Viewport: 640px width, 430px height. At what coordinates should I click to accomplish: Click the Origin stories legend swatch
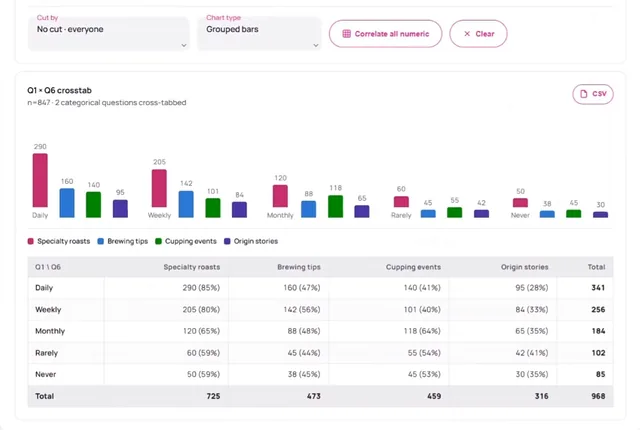pyautogui.click(x=227, y=241)
